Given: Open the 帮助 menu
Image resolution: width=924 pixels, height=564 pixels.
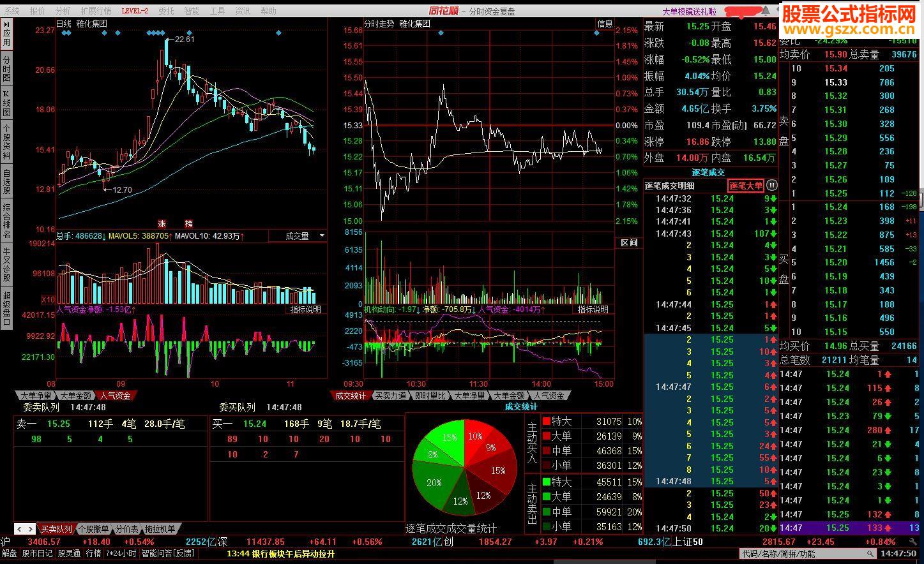Looking at the screenshot, I should coord(268,10).
